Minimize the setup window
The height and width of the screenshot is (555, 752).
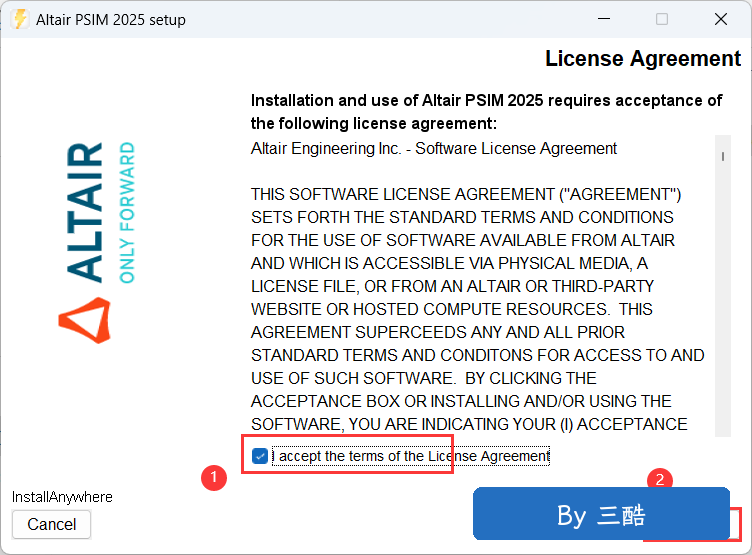[x=604, y=19]
